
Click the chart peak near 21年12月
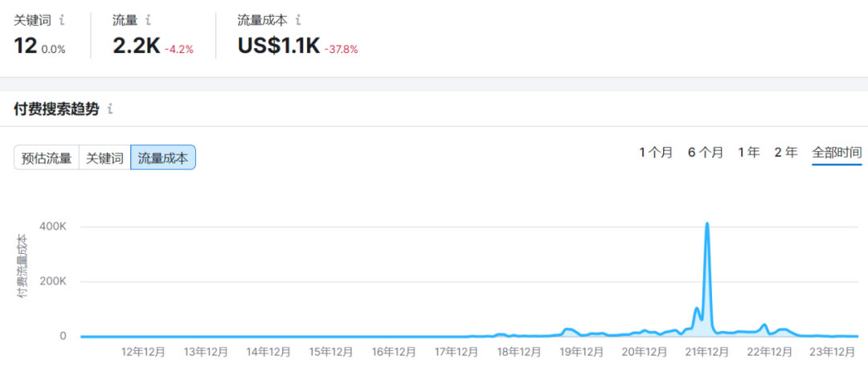(707, 224)
